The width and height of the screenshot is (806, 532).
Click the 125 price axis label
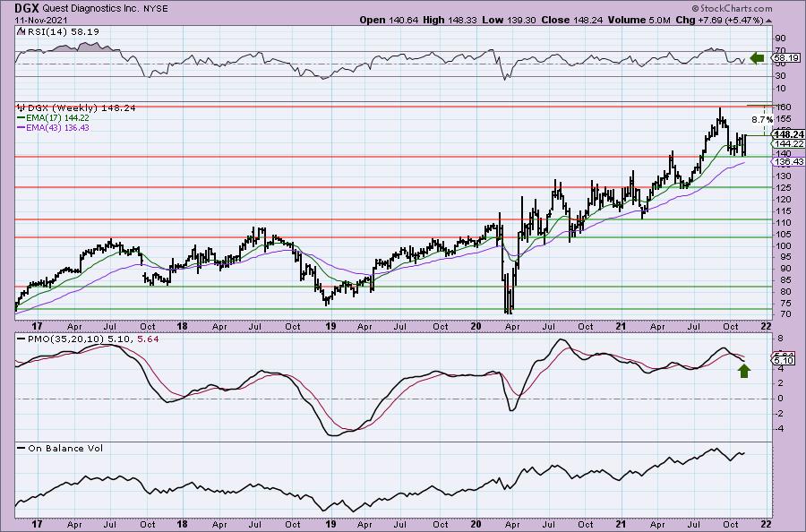(x=784, y=188)
